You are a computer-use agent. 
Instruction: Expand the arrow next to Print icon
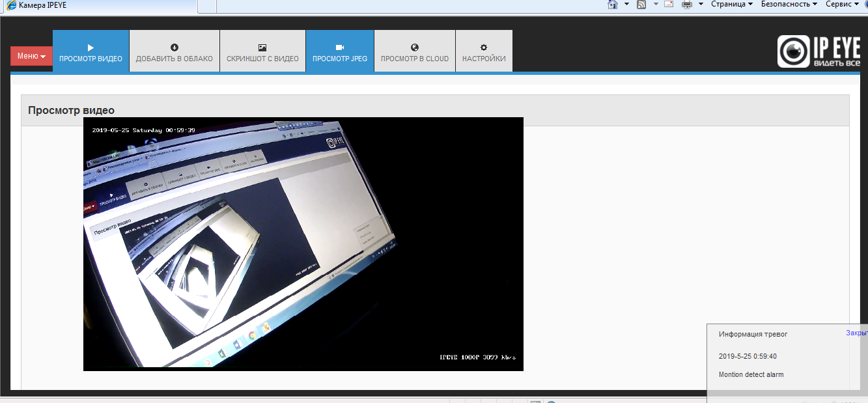tap(701, 5)
